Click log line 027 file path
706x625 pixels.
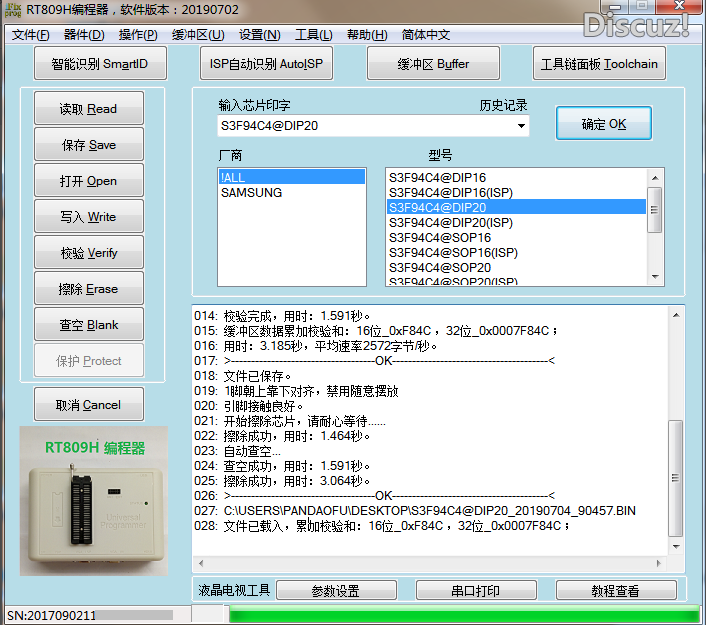click(x=430, y=511)
